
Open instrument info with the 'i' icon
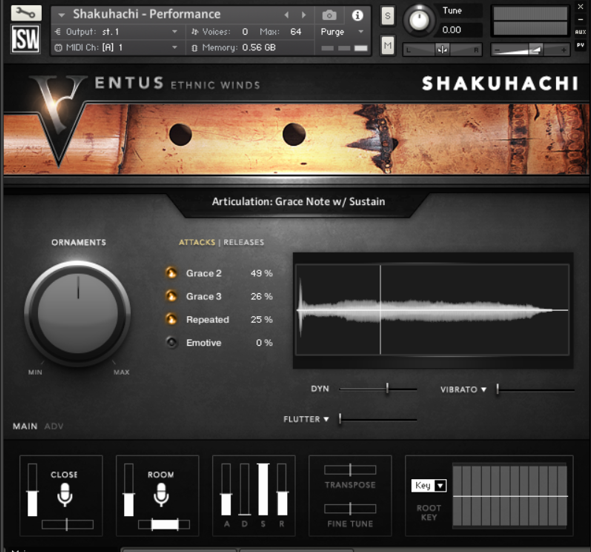[357, 15]
